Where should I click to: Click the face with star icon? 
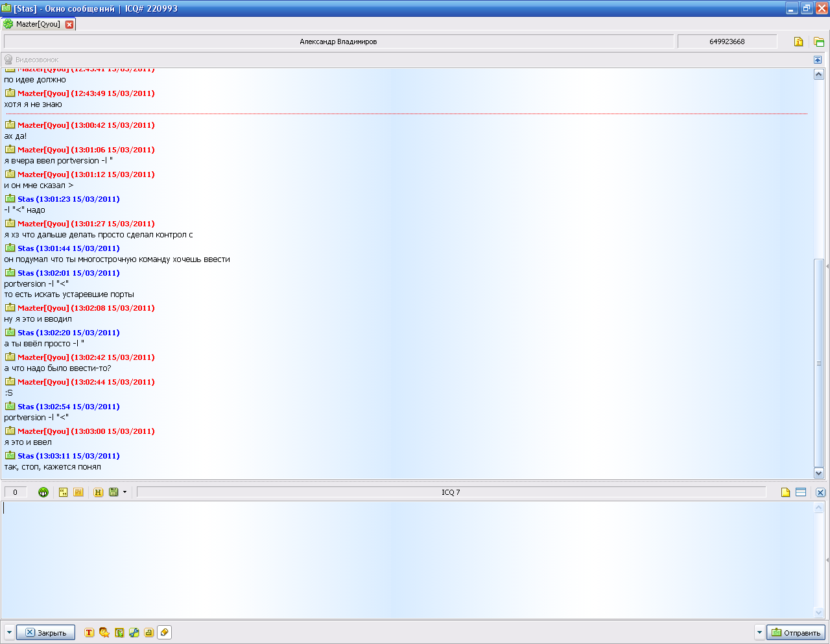click(x=104, y=632)
